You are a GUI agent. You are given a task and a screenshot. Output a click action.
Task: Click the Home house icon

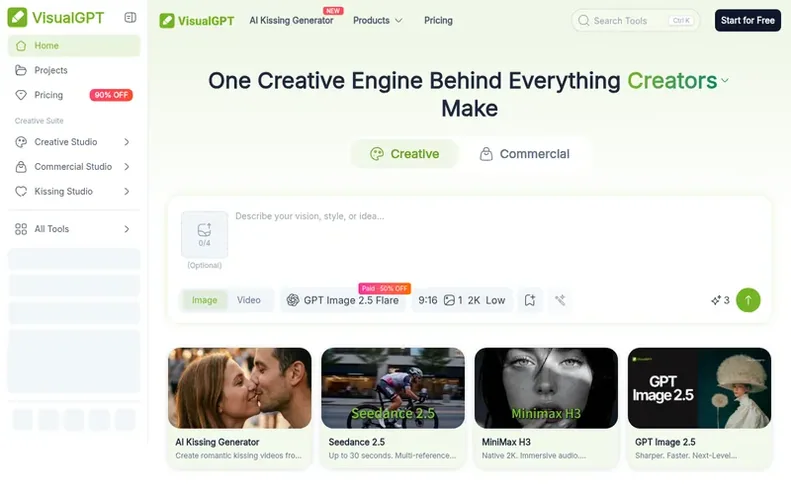coord(21,45)
